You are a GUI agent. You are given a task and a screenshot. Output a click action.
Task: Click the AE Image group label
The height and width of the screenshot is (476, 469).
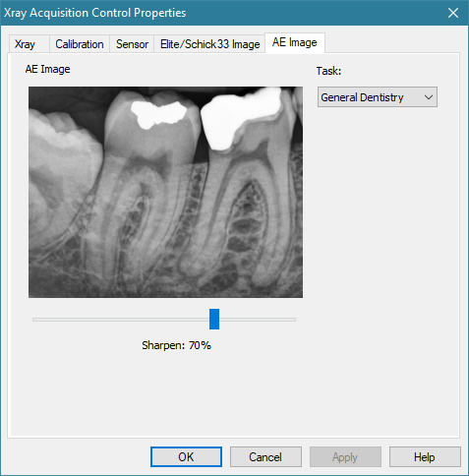[x=47, y=69]
